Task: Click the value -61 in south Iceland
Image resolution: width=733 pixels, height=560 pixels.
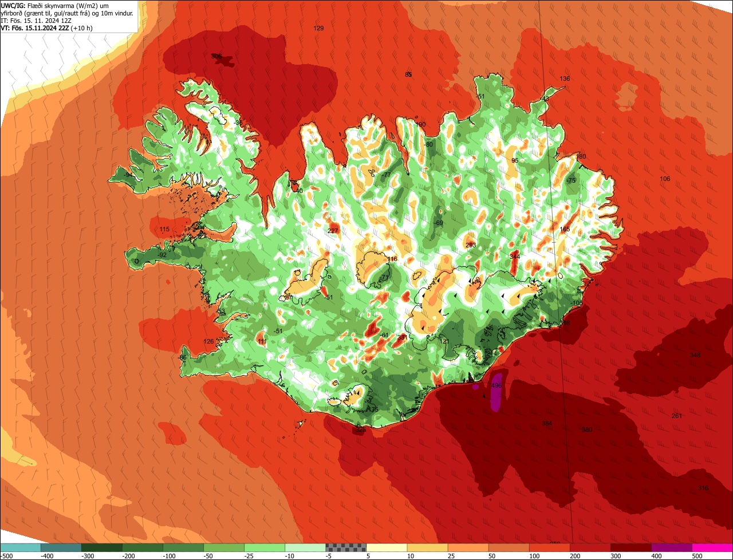Action: click(385, 335)
